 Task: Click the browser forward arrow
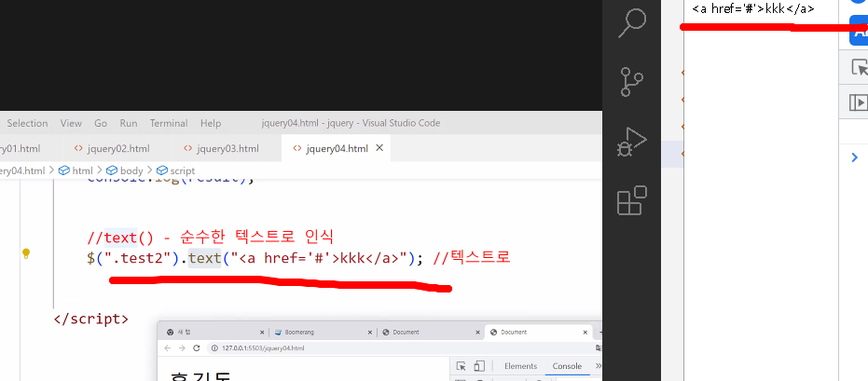(182, 347)
